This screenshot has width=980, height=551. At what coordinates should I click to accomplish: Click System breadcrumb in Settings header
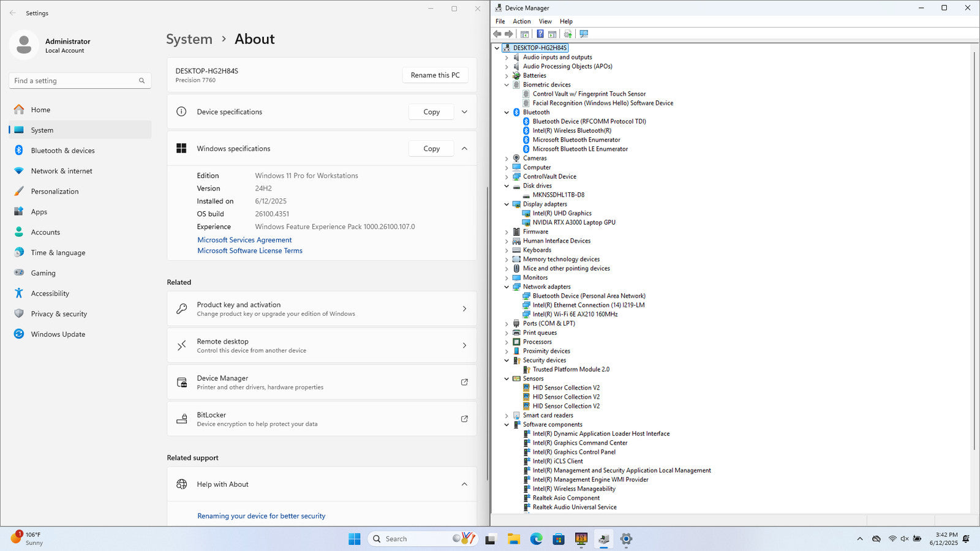coord(189,39)
